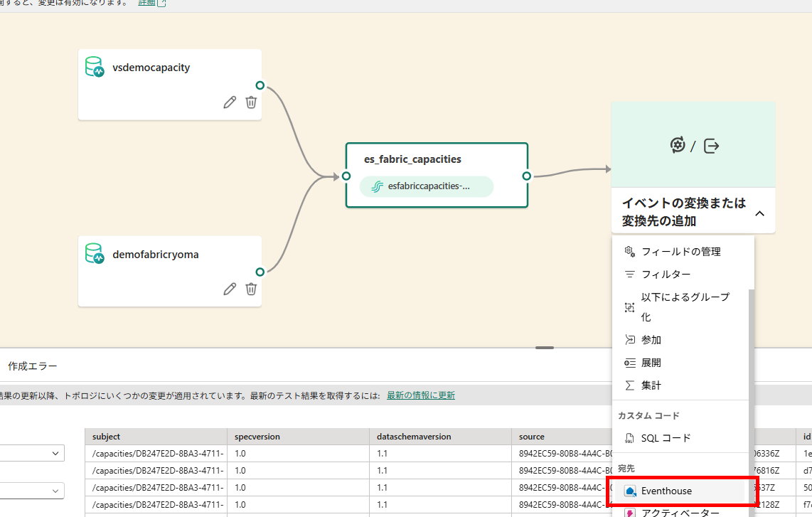The width and height of the screenshot is (812, 517).
Task: Open the upper dropdown left of table
Action: click(31, 453)
